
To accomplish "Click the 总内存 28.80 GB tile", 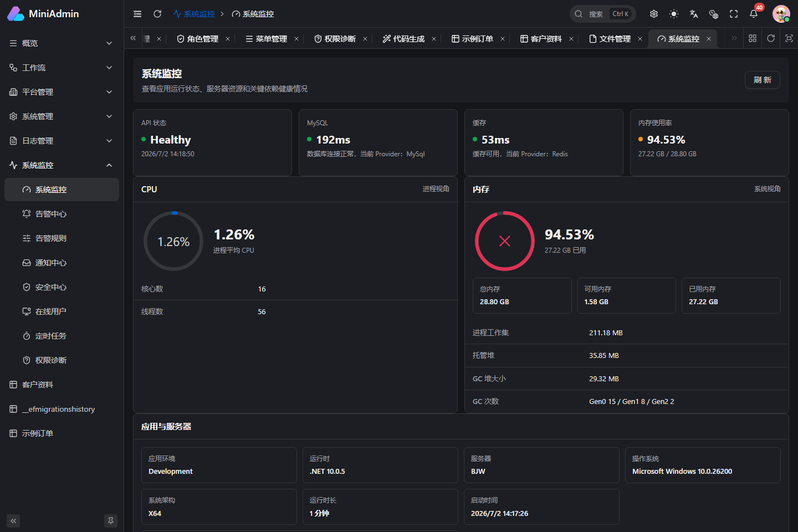I will (522, 295).
